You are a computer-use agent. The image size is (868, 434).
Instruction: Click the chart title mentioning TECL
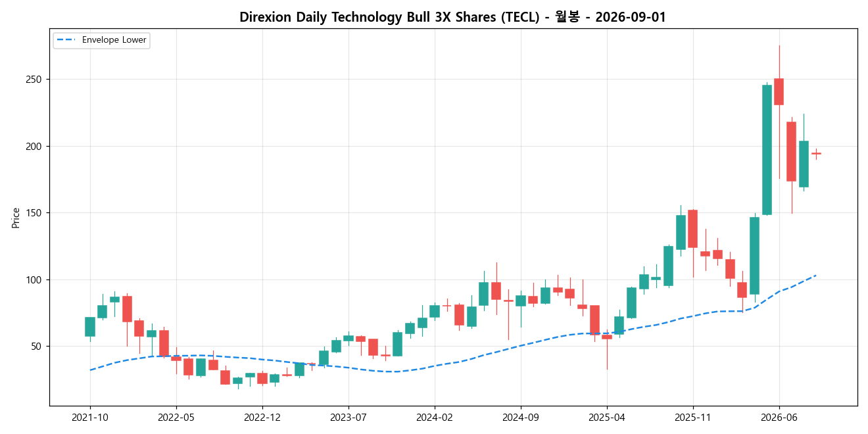452,17
